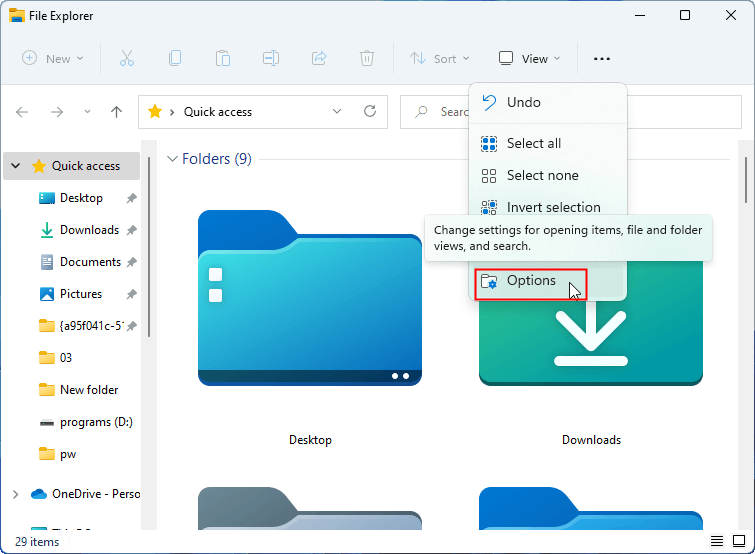Image resolution: width=755 pixels, height=554 pixels.
Task: Select Documents in navigation pane
Action: [90, 262]
